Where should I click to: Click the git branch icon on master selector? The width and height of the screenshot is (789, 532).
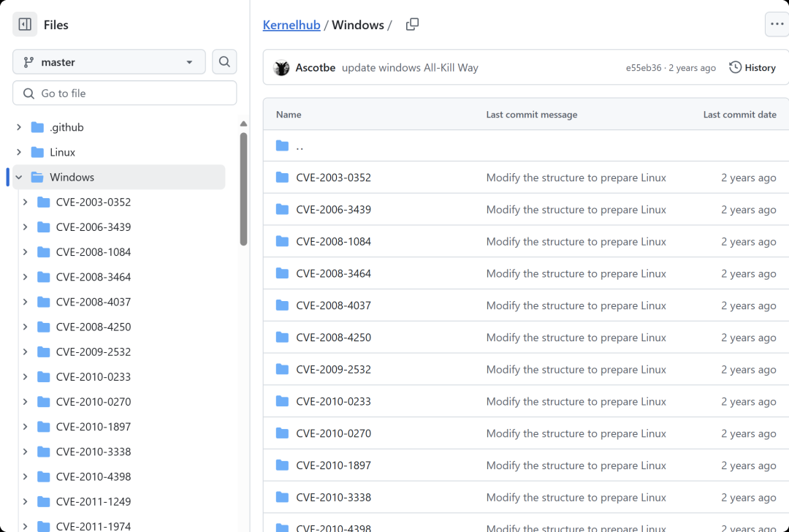click(28, 62)
